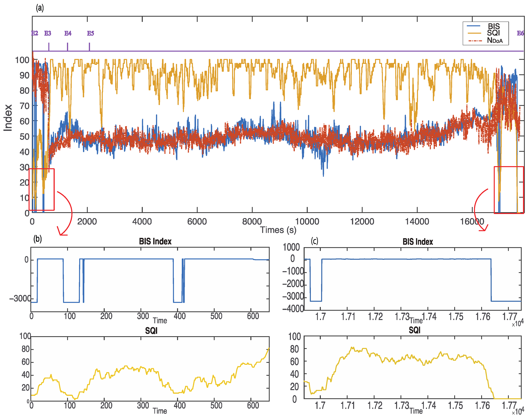The width and height of the screenshot is (531, 420).
Task: Click the panel (c) label
Action: click(x=314, y=241)
